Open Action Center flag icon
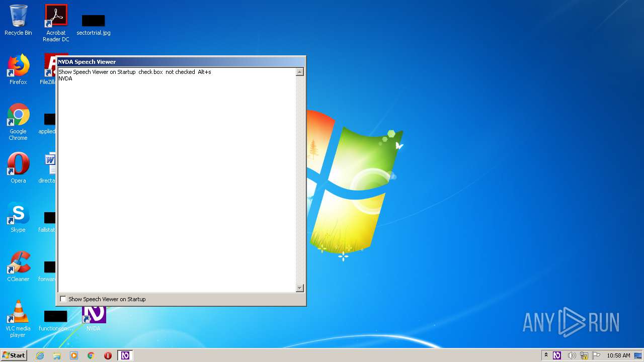Screen dimensions: 644x362 596,355
